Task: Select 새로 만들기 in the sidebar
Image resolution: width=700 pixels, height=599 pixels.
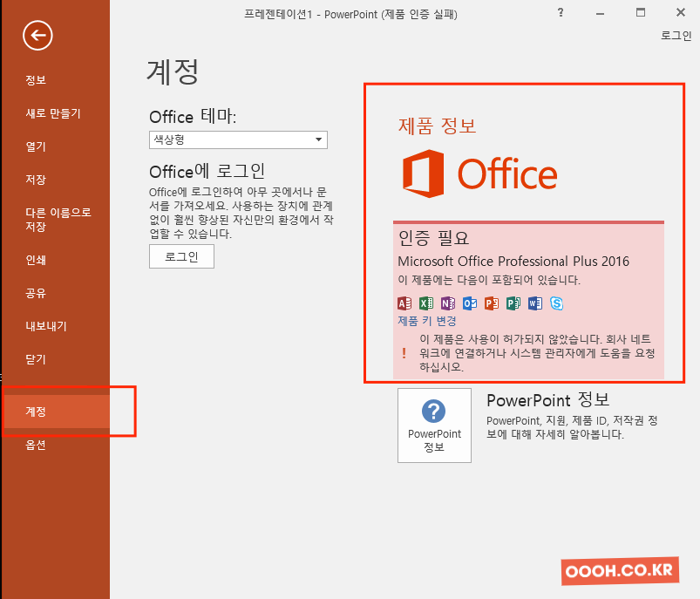Action: [52, 113]
